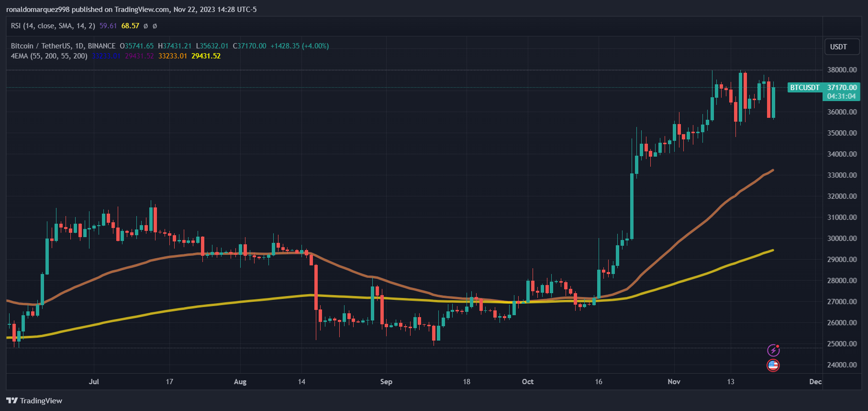Click the Sep label on time axis
The width and height of the screenshot is (868, 411).
coord(386,382)
